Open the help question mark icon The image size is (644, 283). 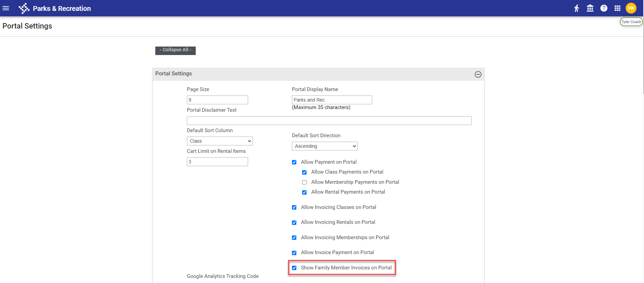point(604,8)
